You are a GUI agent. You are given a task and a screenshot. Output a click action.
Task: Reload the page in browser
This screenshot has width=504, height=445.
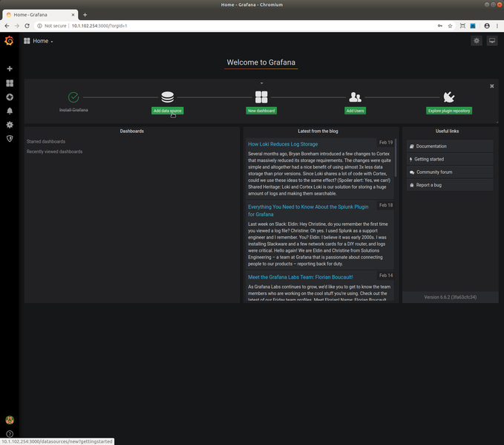(27, 26)
